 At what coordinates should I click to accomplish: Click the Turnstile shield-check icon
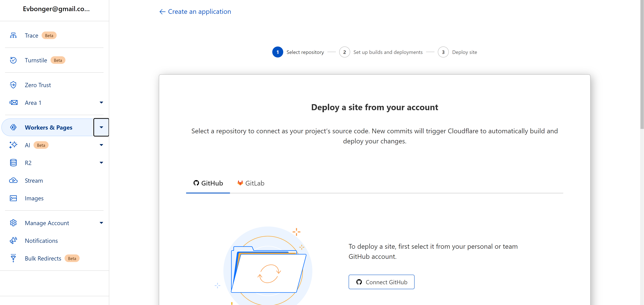click(13, 60)
